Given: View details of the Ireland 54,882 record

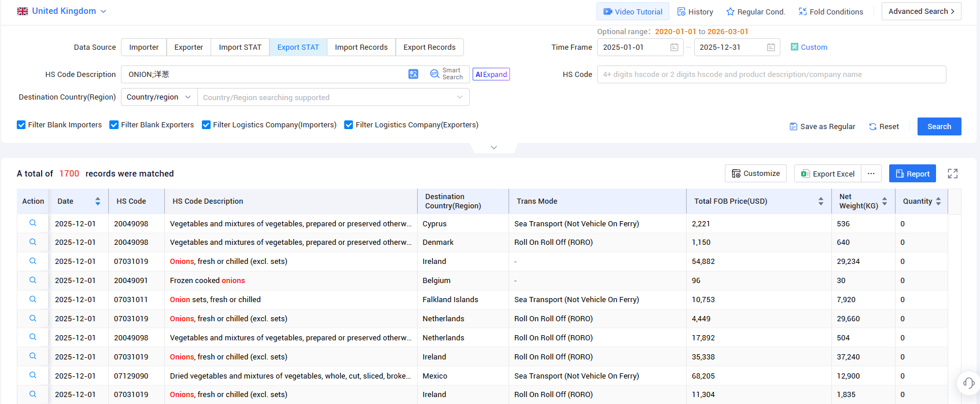Looking at the screenshot, I should 33,261.
